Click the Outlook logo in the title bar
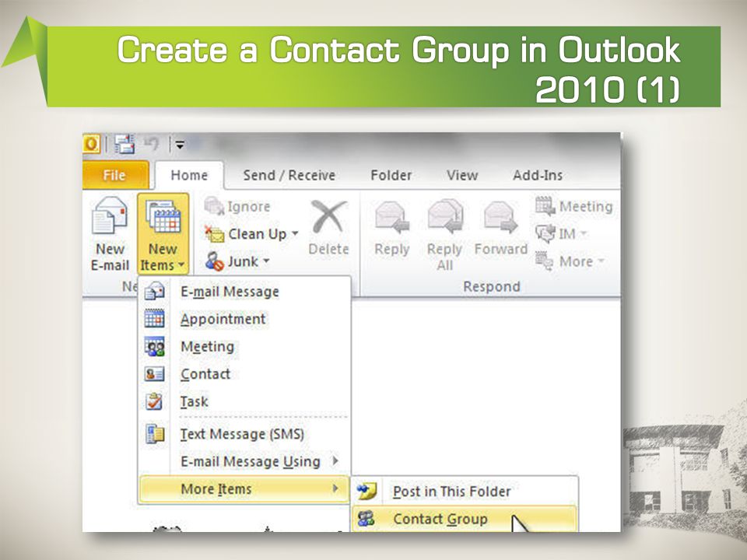Image resolution: width=747 pixels, height=560 pixels. (x=92, y=144)
